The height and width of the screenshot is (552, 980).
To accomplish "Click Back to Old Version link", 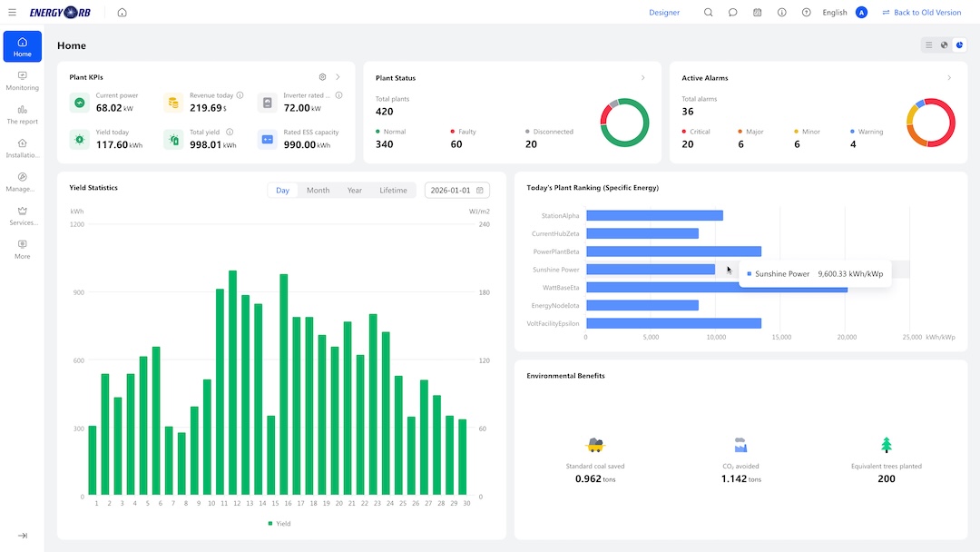I will click(921, 13).
